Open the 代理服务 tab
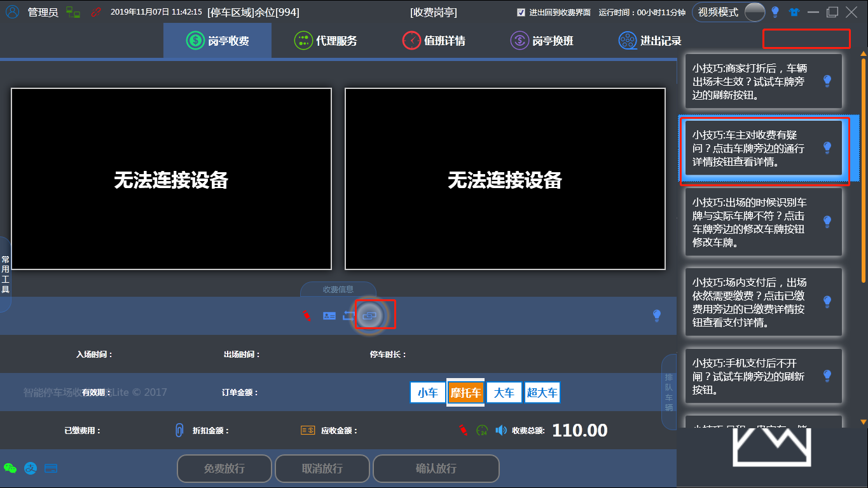Viewport: 868px width, 488px height. [326, 41]
